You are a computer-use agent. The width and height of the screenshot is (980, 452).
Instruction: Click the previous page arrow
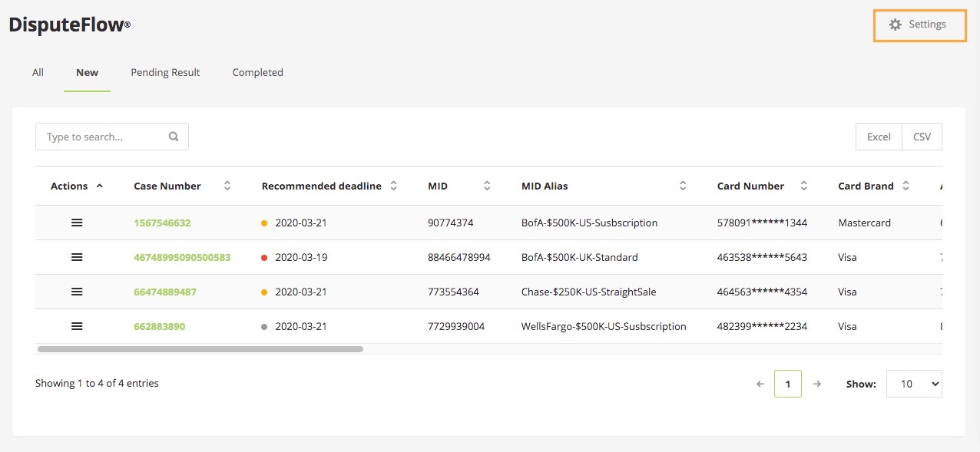coord(760,384)
